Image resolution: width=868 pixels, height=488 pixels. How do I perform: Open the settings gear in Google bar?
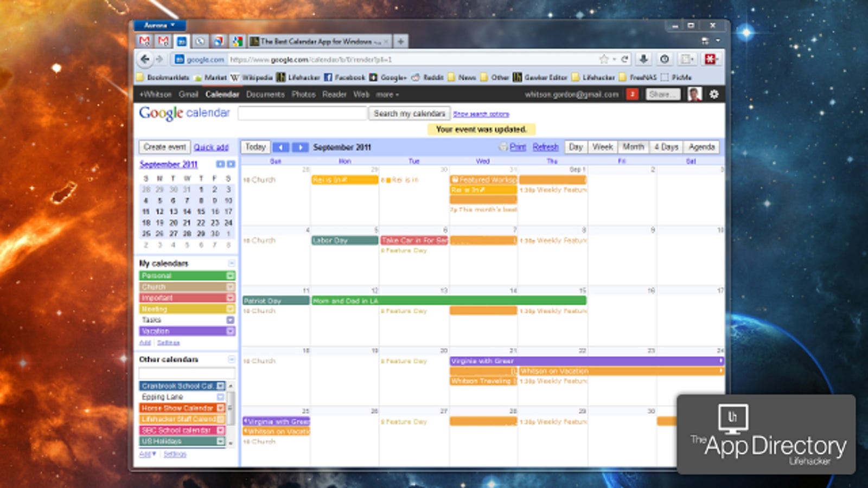click(x=714, y=94)
